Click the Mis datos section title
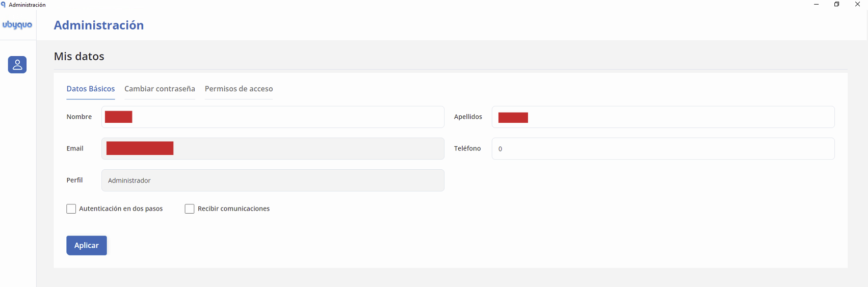This screenshot has height=287, width=868. [x=79, y=56]
